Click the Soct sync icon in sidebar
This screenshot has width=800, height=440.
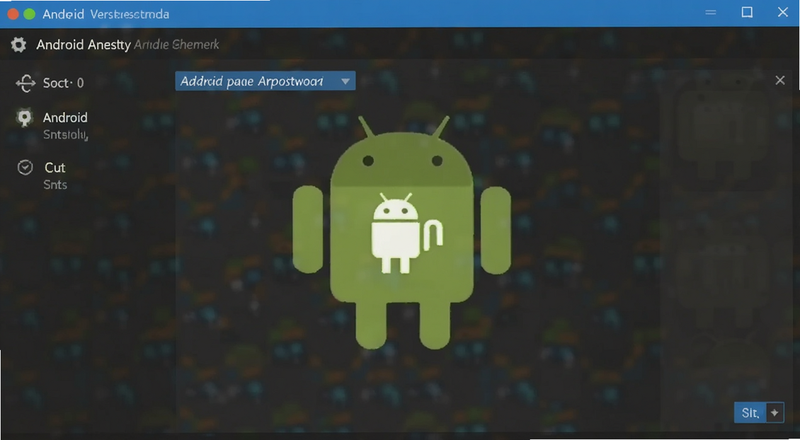(26, 83)
